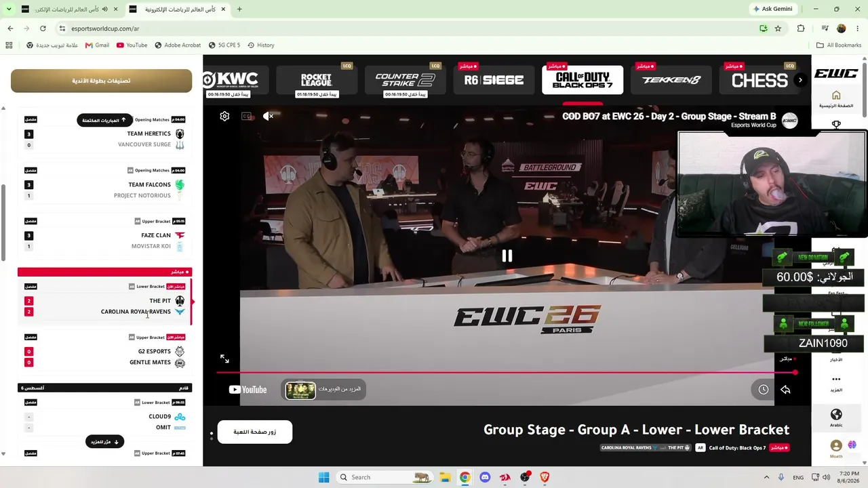
Task: Open the Gmail bookmark
Action: coord(97,45)
